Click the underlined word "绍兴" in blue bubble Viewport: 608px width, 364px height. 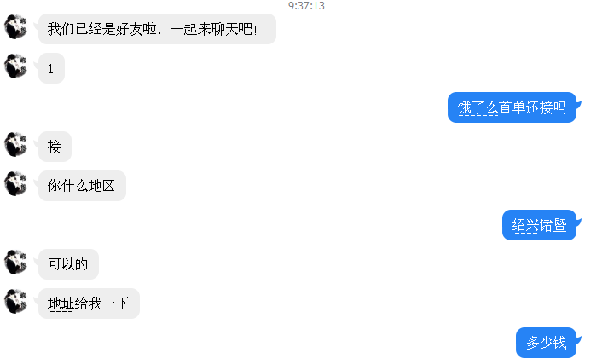coord(525,225)
